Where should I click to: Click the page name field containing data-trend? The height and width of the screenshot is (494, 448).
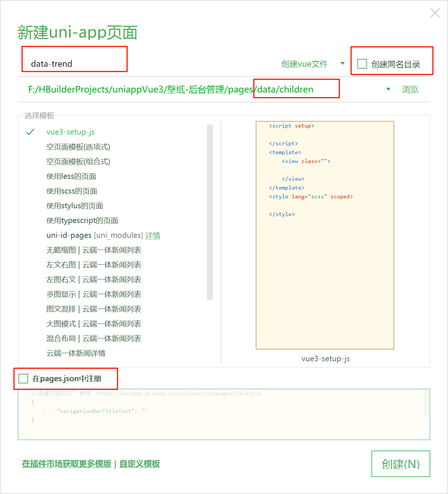[x=147, y=64]
